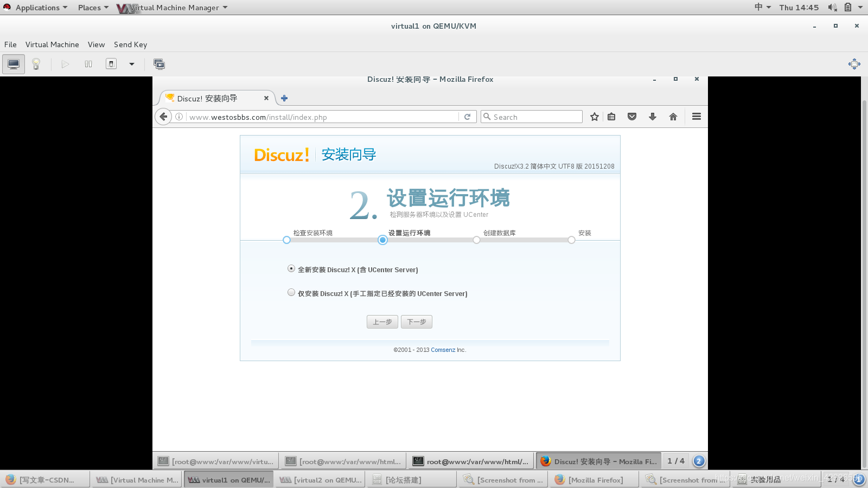Switch to guest [root@www:/var/www/html... window
Screen dimensions: 868x488
[x=343, y=461]
